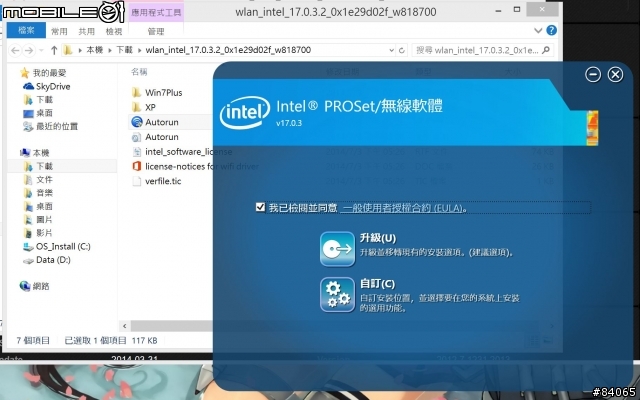This screenshot has width=640, height=400.
Task: Close the Intel PROSet installer dialog
Action: coord(615,75)
